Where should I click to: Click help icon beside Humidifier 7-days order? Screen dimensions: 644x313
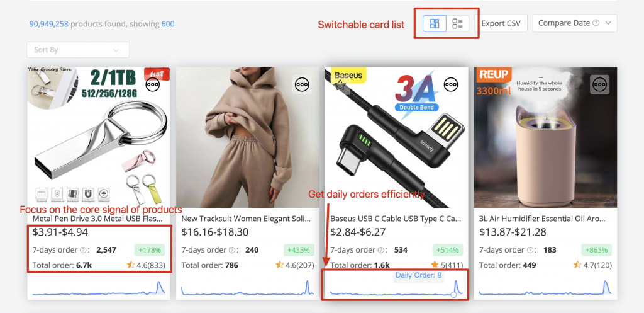530,249
